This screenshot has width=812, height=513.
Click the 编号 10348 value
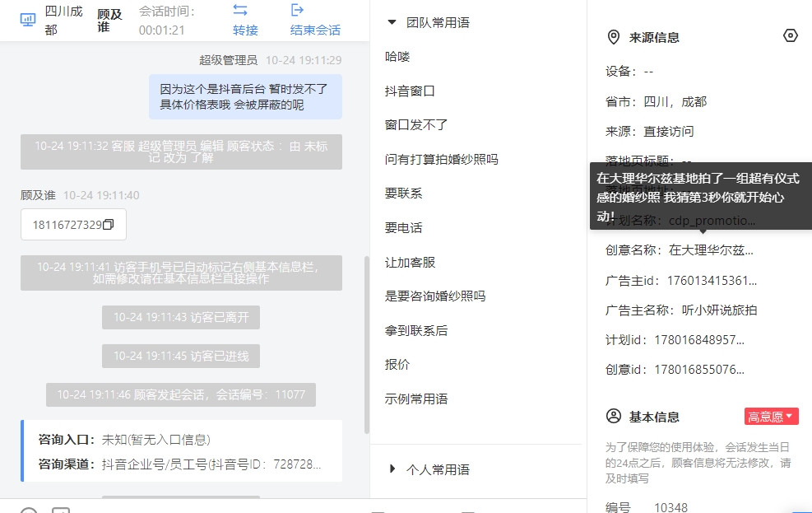pyautogui.click(x=670, y=507)
